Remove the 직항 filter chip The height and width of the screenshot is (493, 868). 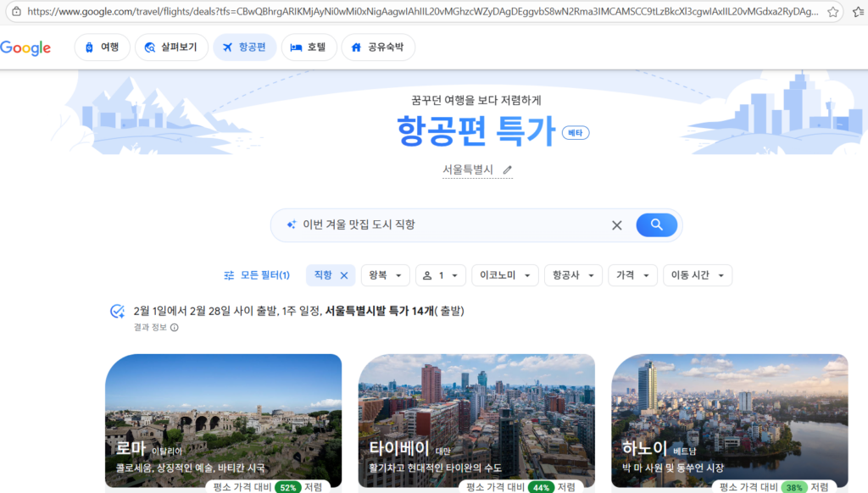pyautogui.click(x=344, y=275)
